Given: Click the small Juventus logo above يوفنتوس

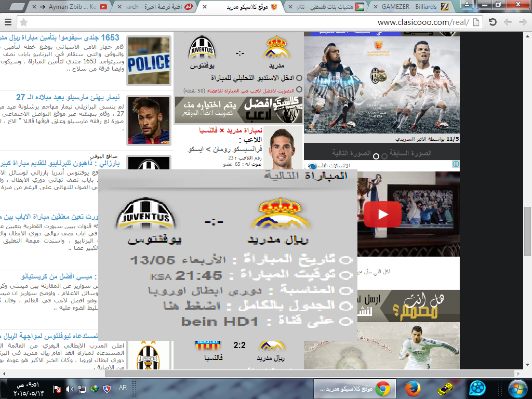Looking at the screenshot, I should pos(202,47).
